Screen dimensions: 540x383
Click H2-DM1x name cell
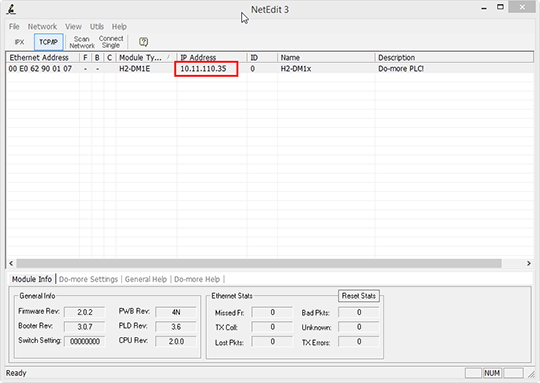[x=296, y=69]
